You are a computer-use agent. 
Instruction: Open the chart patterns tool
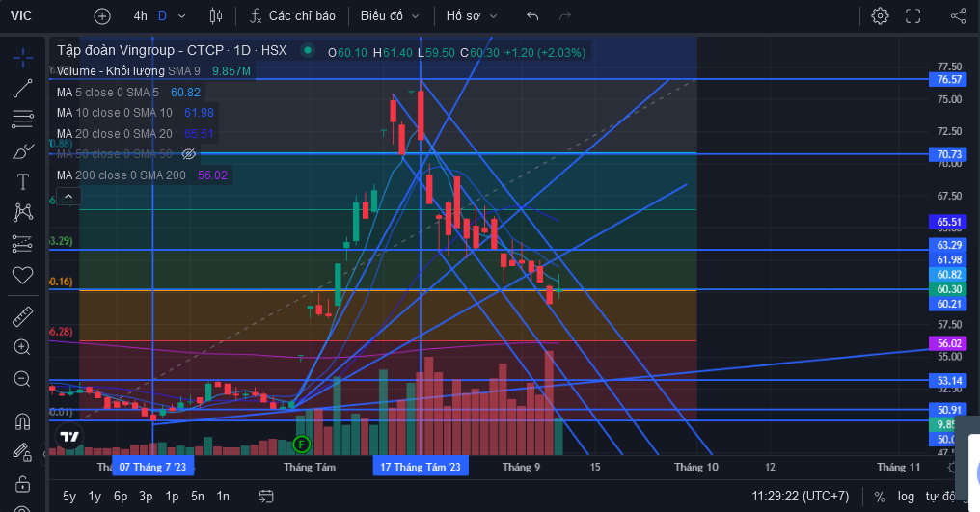pos(22,212)
